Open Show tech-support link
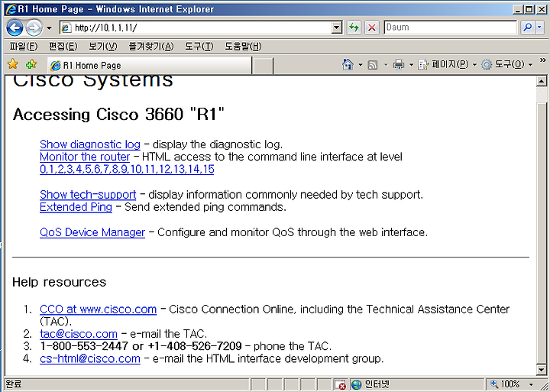The height and width of the screenshot is (392, 550). click(88, 194)
